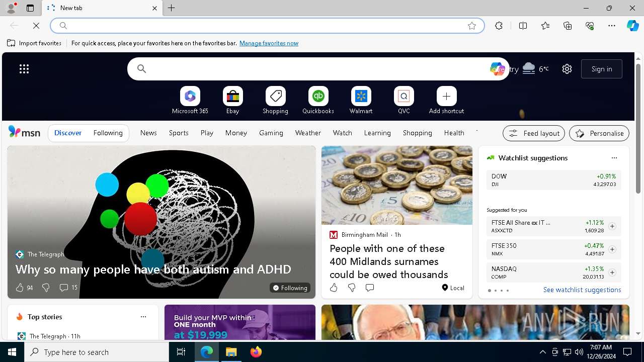The image size is (644, 362).
Task: Stop loading the page
Action: coord(36,26)
